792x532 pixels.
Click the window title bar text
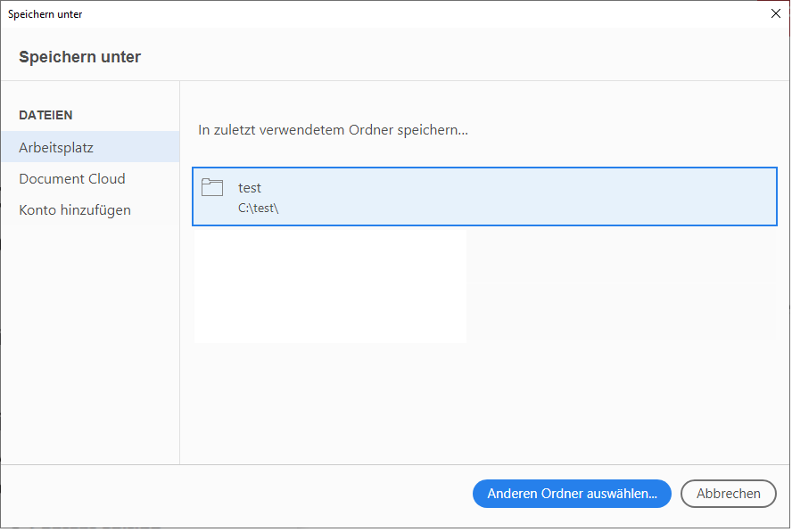(45, 14)
